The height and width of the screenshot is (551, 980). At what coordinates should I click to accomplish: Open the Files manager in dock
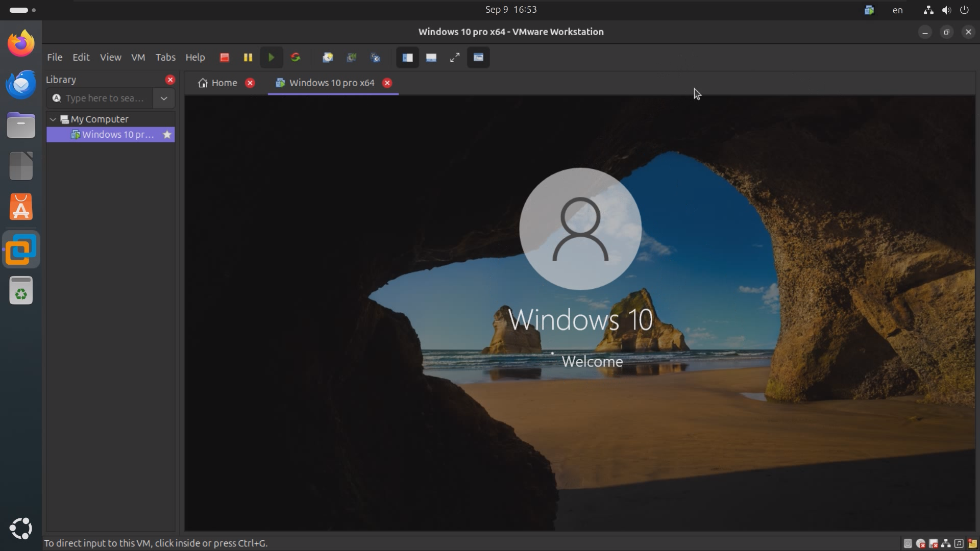(21, 126)
